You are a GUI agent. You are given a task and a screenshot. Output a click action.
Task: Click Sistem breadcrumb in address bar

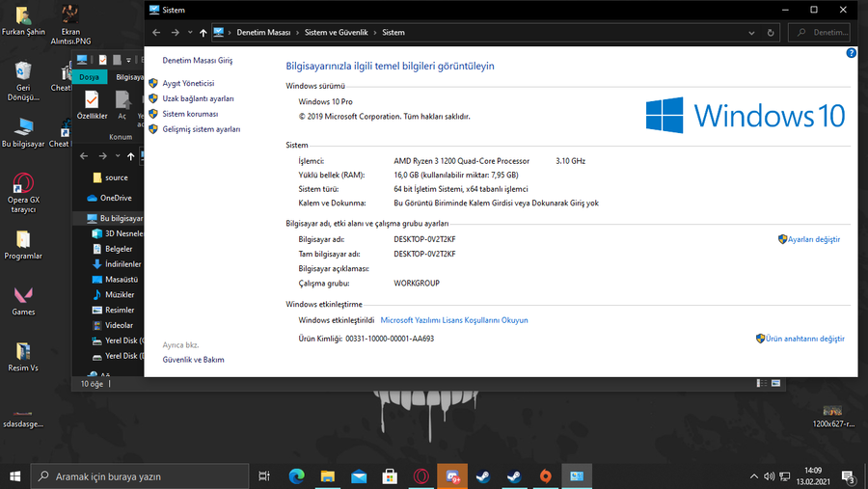[393, 33]
